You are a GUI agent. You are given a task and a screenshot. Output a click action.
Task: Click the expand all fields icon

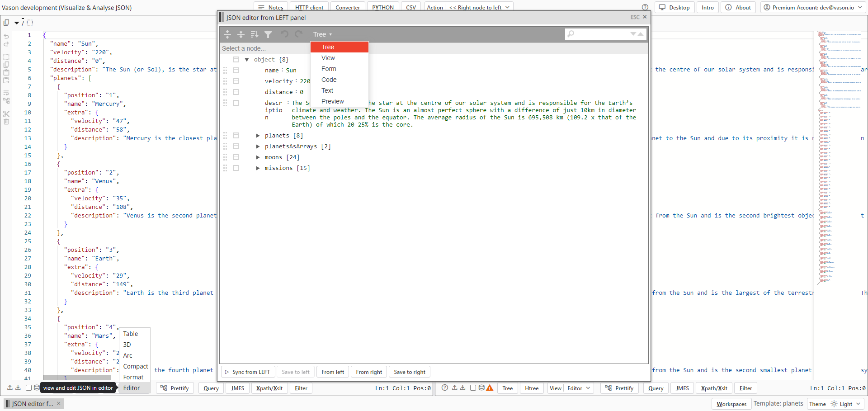(x=227, y=34)
